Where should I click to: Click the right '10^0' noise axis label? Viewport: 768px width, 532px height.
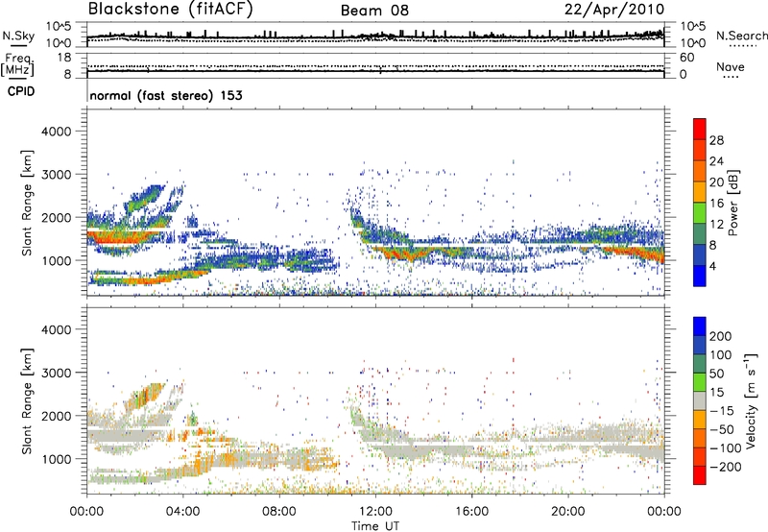tap(693, 43)
